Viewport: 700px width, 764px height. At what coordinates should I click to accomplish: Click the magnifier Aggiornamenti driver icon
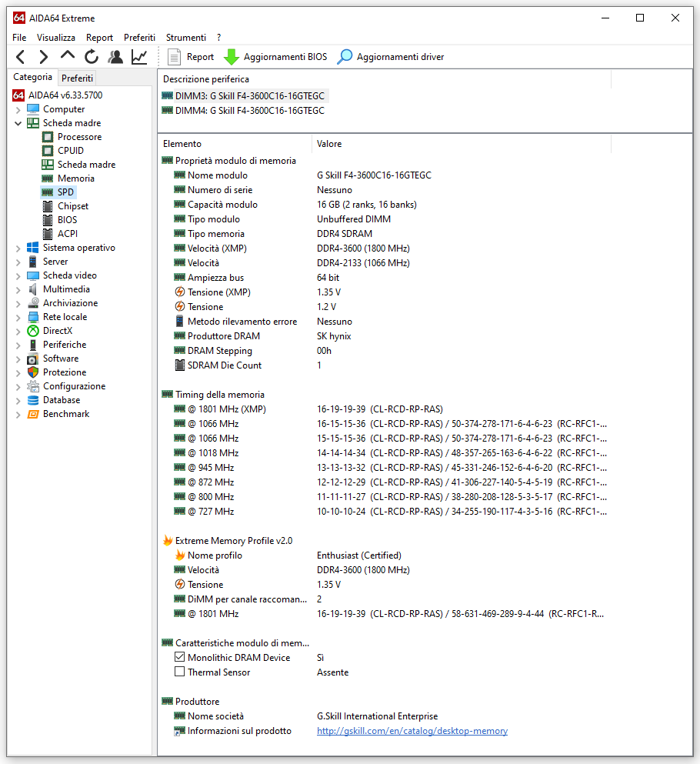[345, 57]
